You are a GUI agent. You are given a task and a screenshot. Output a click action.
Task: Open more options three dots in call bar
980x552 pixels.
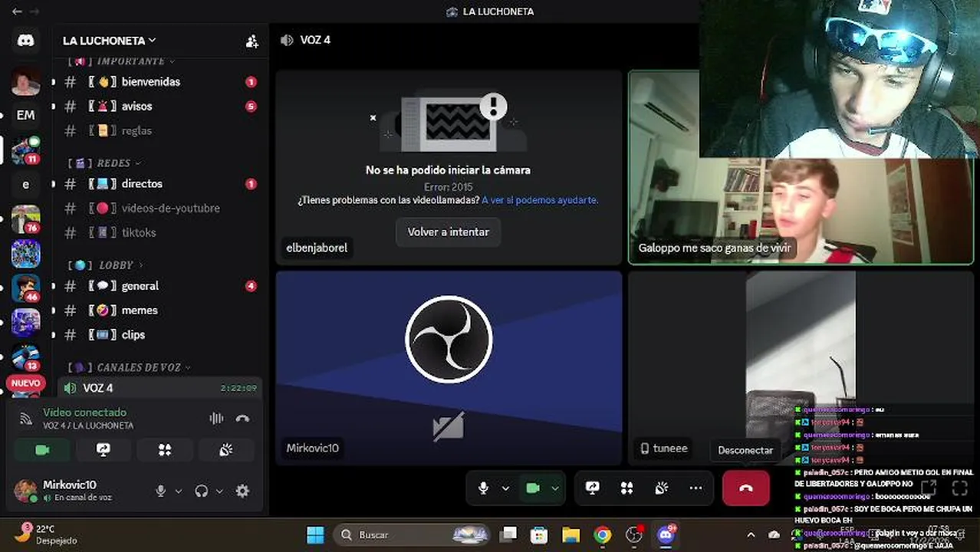pyautogui.click(x=696, y=488)
